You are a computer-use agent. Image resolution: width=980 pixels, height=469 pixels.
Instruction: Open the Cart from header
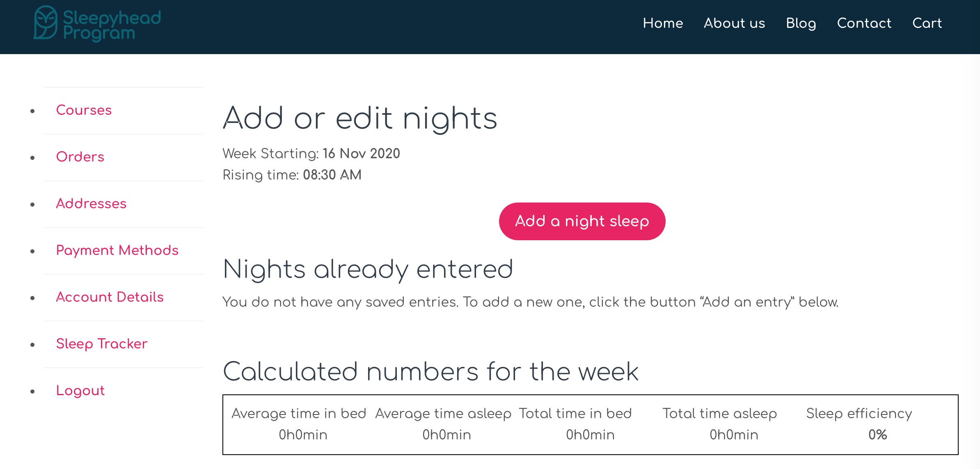tap(927, 23)
